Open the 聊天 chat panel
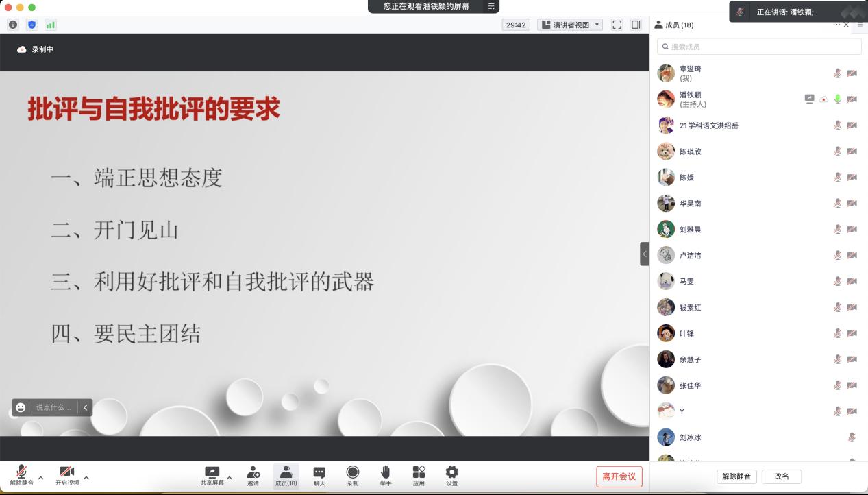 coord(319,476)
